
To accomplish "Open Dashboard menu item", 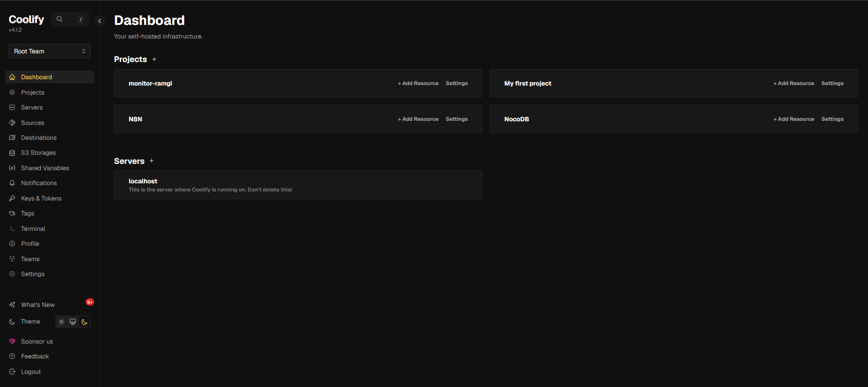I will coord(49,77).
